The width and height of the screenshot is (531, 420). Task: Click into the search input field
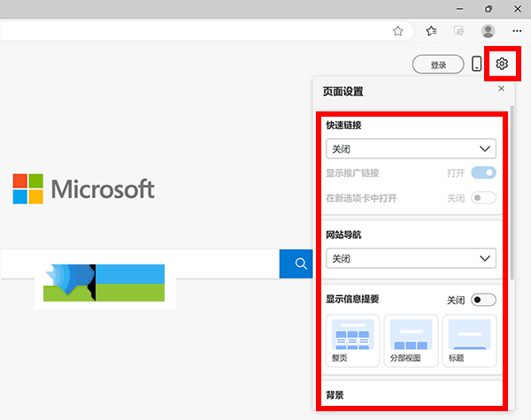coord(140,263)
